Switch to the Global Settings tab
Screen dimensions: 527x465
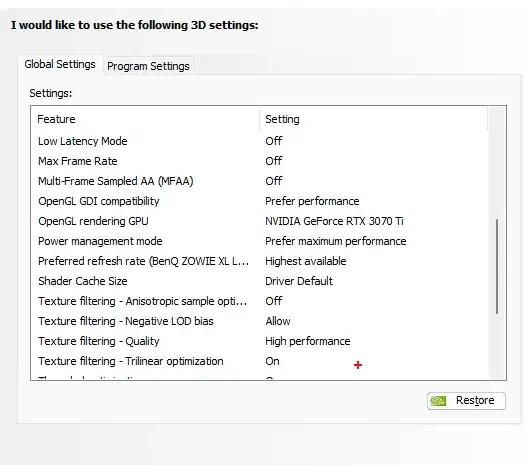60,64
